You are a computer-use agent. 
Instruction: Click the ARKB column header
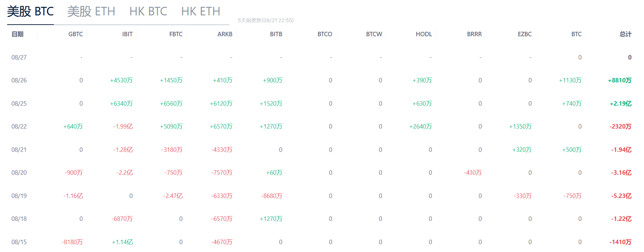pos(225,34)
